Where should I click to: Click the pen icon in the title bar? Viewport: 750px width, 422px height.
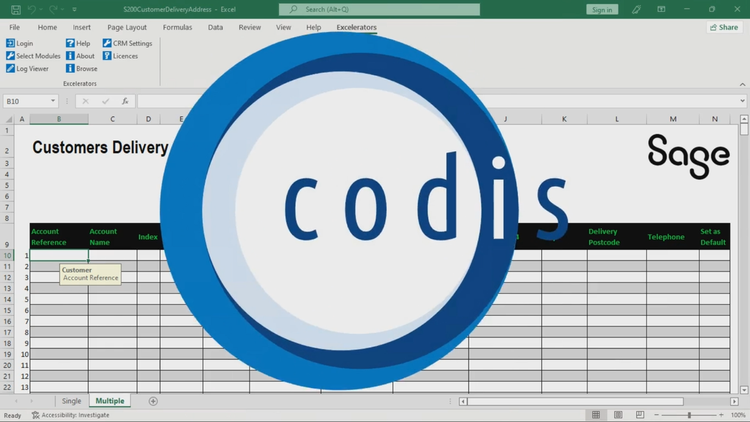point(636,9)
